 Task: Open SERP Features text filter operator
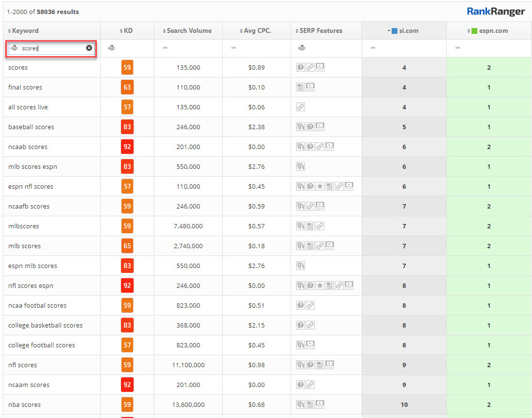pyautogui.click(x=302, y=48)
